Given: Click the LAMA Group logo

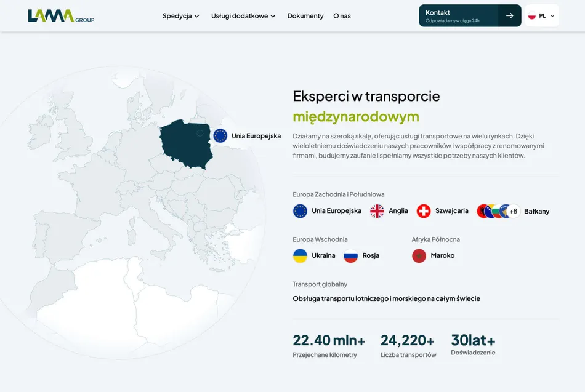Looking at the screenshot, I should (x=61, y=16).
